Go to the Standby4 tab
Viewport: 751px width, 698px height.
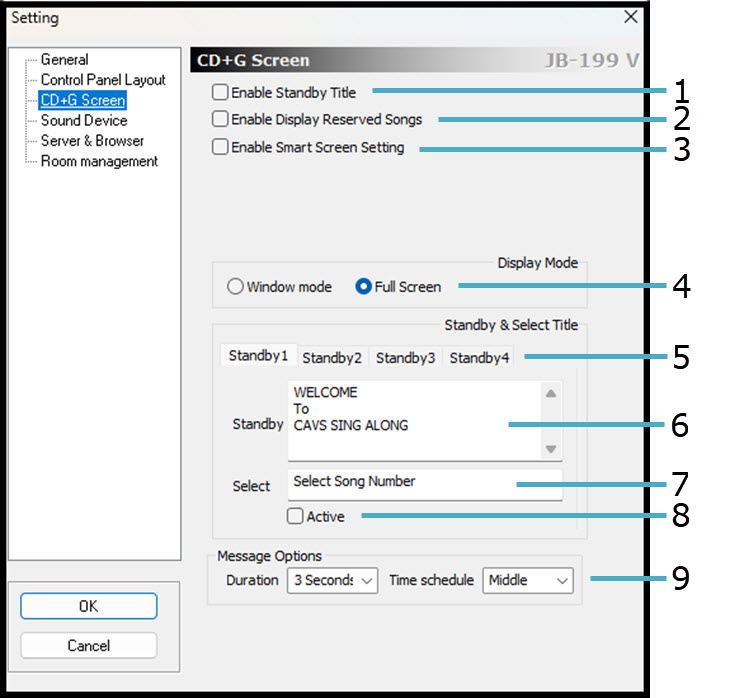pos(479,357)
